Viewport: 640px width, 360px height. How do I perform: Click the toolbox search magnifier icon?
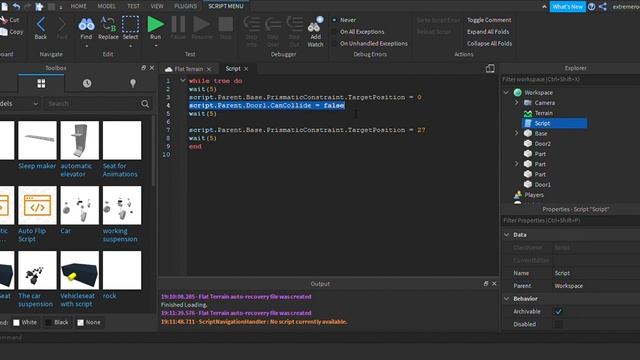(x=145, y=104)
